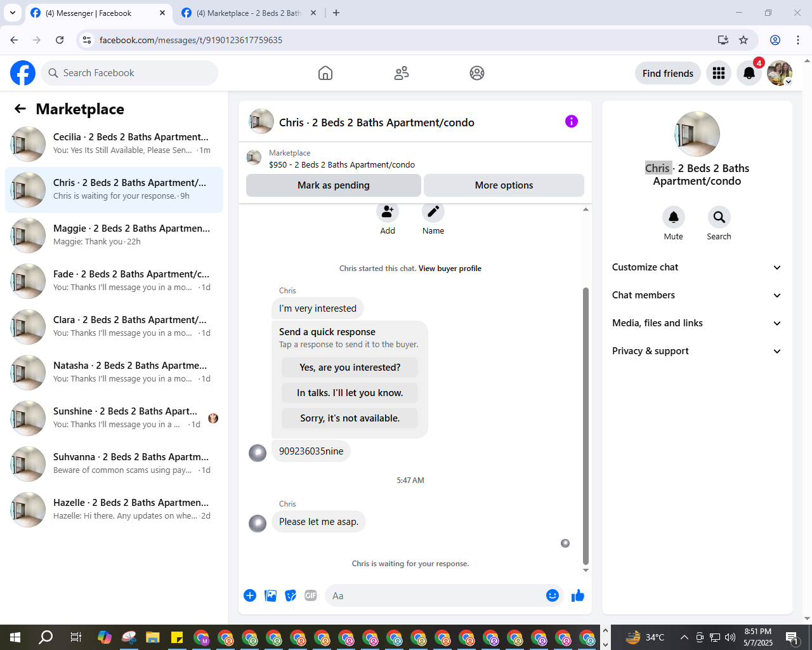Close the Marketplace browser tab
Image resolution: width=812 pixels, height=650 pixels.
point(313,13)
